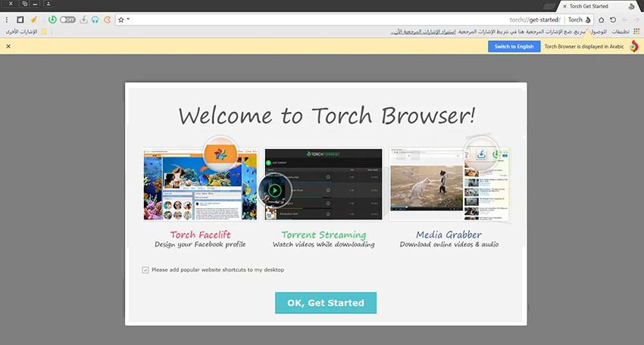Screen dimensions: 644x345
Task: Open the other bookmarks yellow folder
Action: pos(43,32)
